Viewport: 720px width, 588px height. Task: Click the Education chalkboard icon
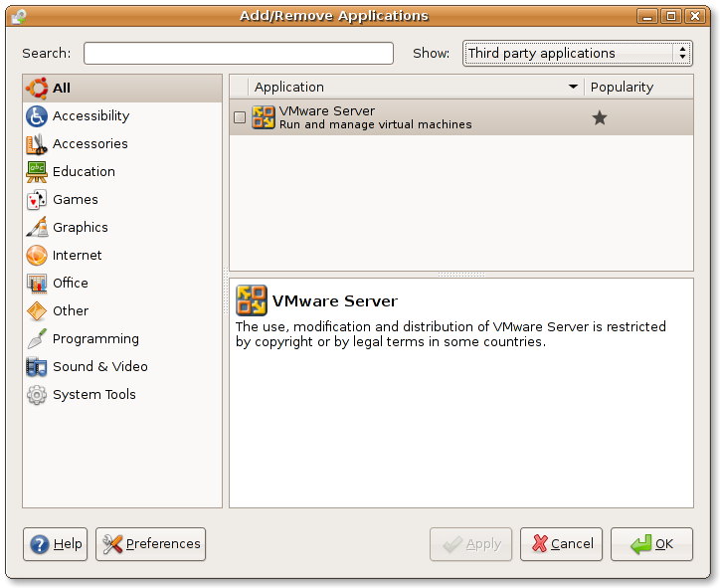pos(36,172)
